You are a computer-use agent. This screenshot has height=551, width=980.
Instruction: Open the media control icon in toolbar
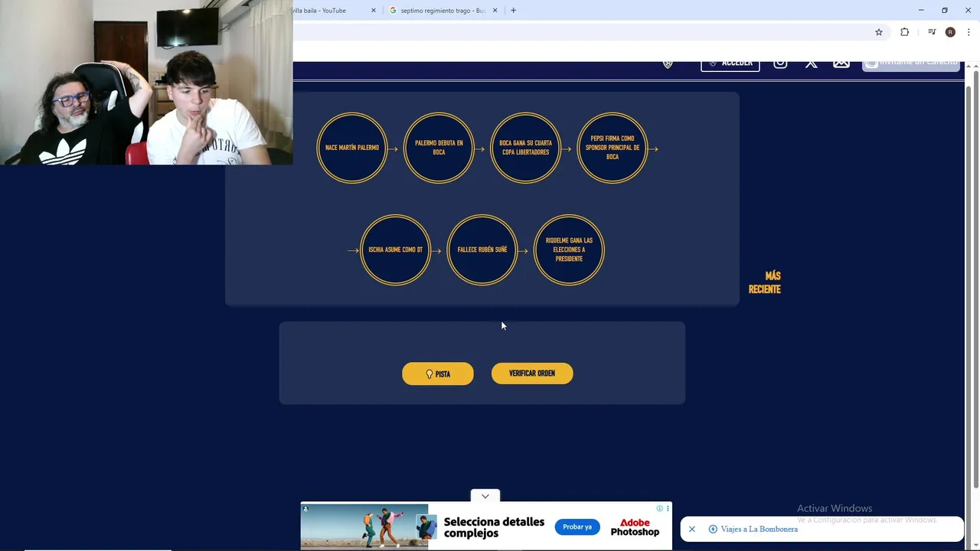click(x=932, y=32)
